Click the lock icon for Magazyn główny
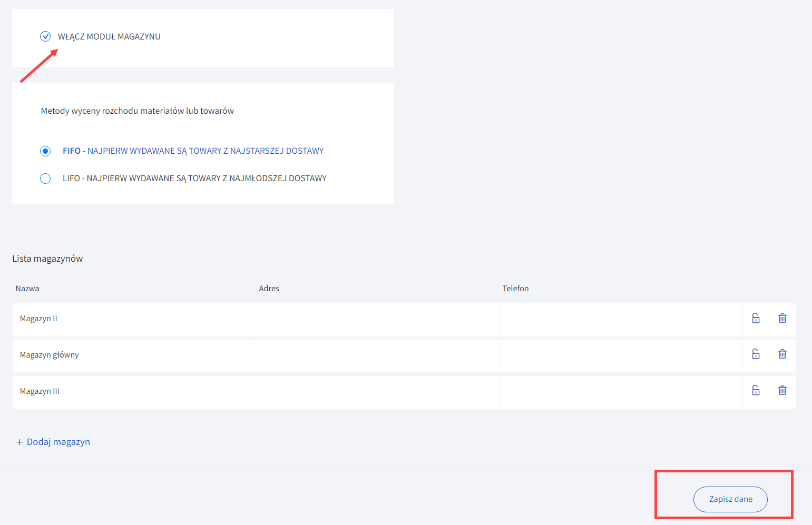The image size is (812, 525). coord(756,354)
